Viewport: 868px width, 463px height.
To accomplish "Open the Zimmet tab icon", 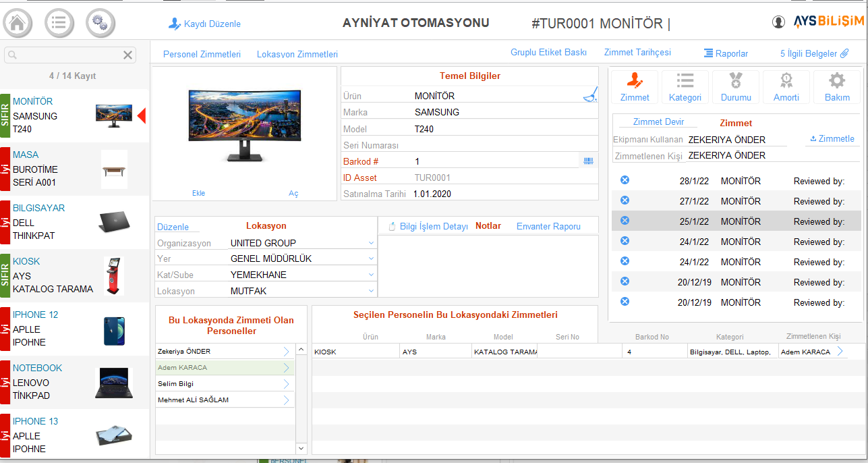I will [x=635, y=87].
